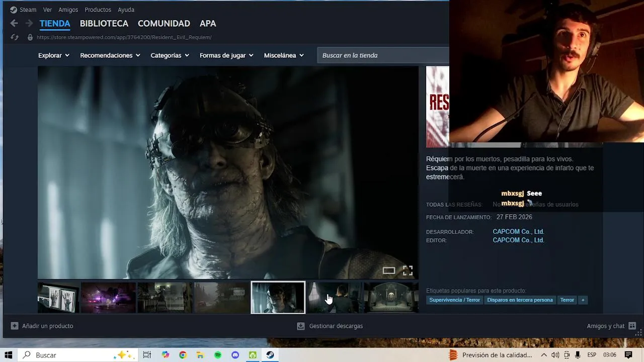644x362 pixels.
Task: Open Discord from the taskbar
Action: (x=235, y=355)
